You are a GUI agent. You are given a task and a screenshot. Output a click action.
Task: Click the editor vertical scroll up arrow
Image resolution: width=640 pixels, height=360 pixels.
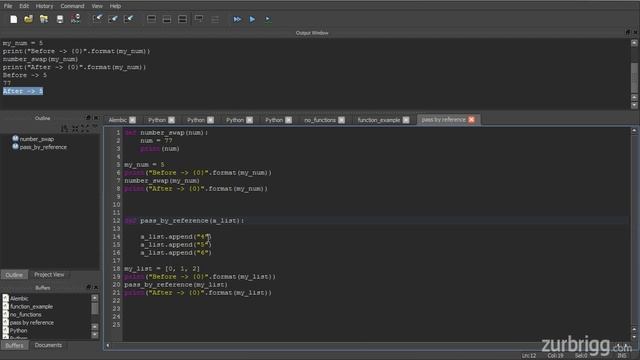tap(634, 131)
